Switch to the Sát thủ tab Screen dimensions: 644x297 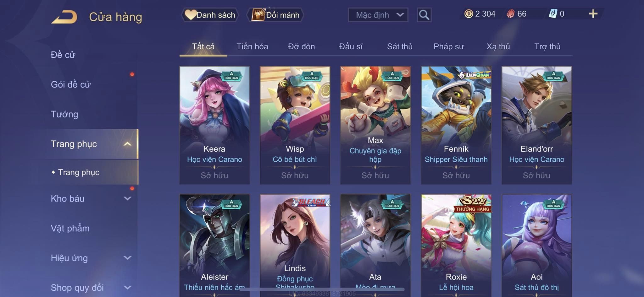[x=400, y=46]
